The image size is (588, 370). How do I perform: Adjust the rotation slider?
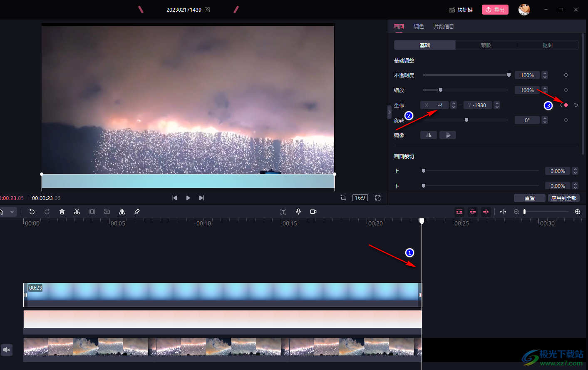466,120
